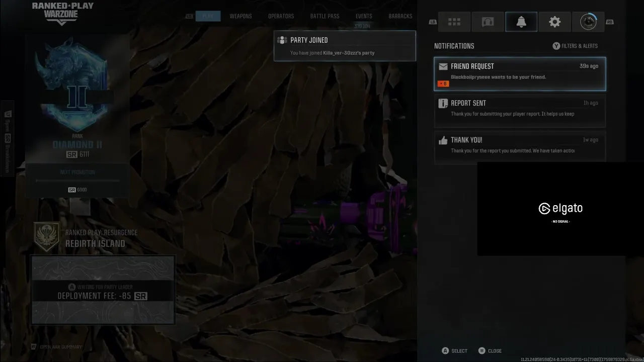This screenshot has height=362, width=644.
Task: Click Open AAR Summary at bottom left
Action: (x=56, y=347)
